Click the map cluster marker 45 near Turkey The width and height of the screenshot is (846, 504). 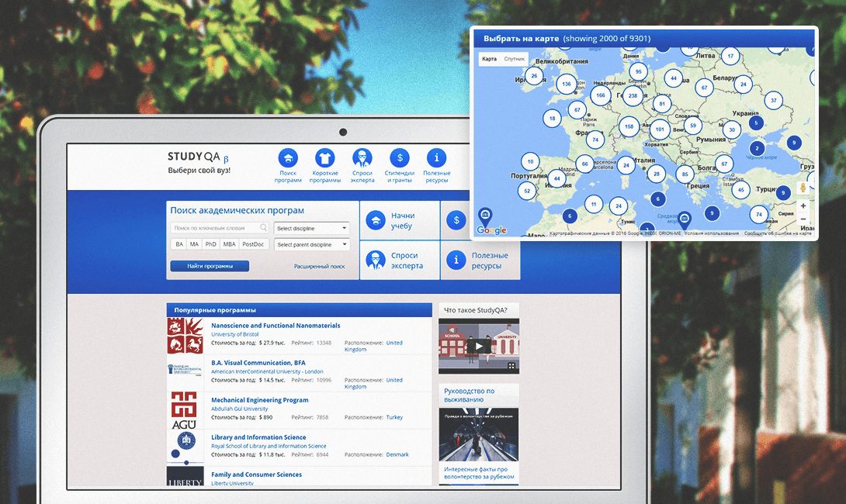pyautogui.click(x=740, y=190)
